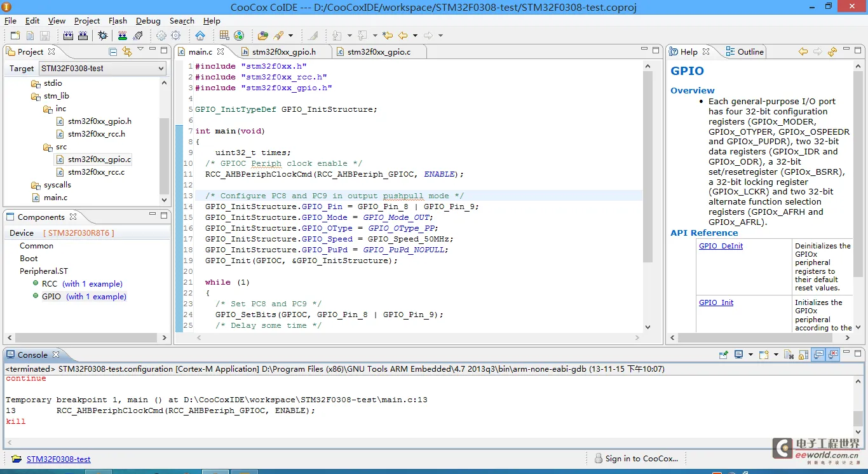Click the Last Edit Location icon

click(x=388, y=36)
